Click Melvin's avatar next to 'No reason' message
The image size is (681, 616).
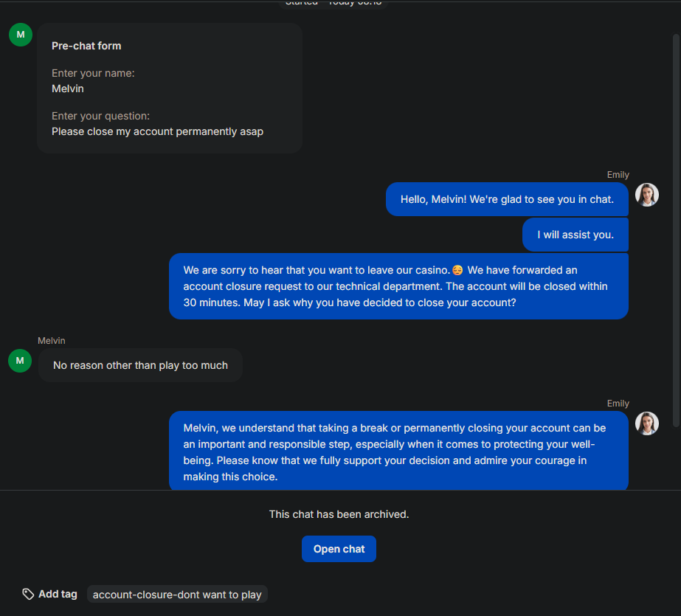point(20,361)
